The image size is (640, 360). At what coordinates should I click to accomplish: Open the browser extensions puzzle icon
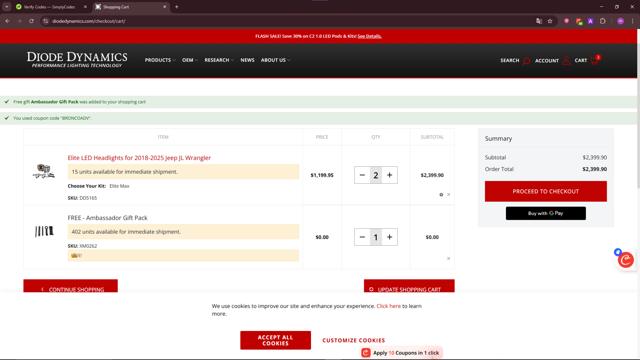pyautogui.click(x=603, y=21)
